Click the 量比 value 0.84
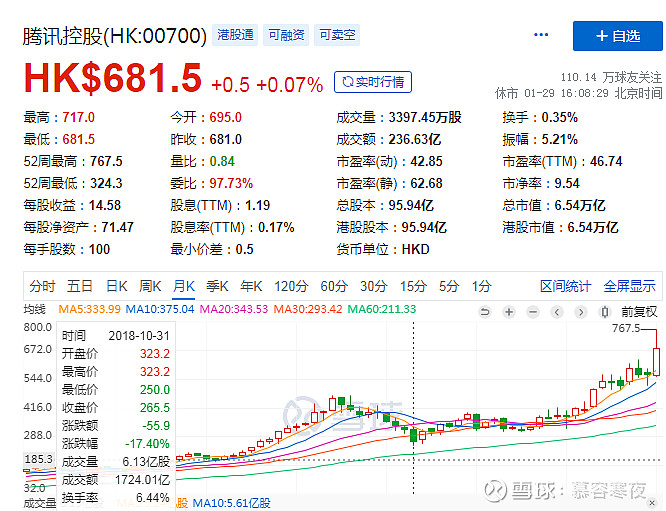This screenshot has width=666, height=511. (x=222, y=161)
